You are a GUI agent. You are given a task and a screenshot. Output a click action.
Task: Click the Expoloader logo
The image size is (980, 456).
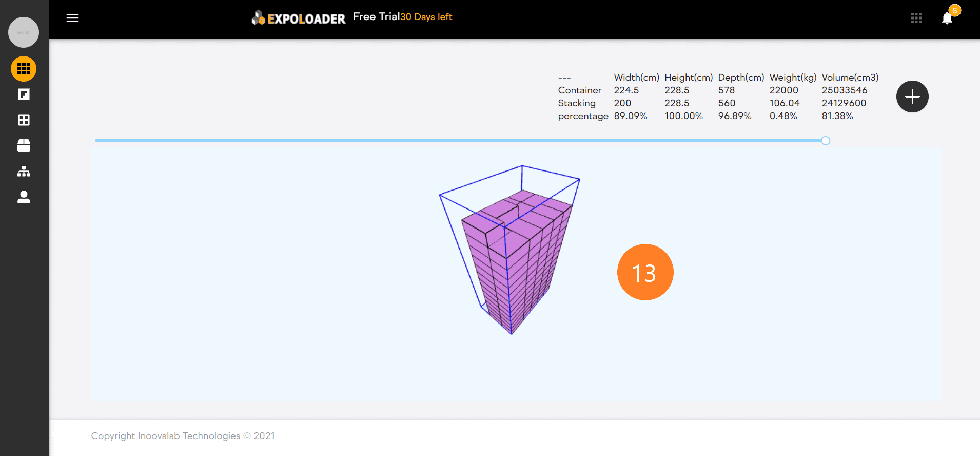click(299, 18)
